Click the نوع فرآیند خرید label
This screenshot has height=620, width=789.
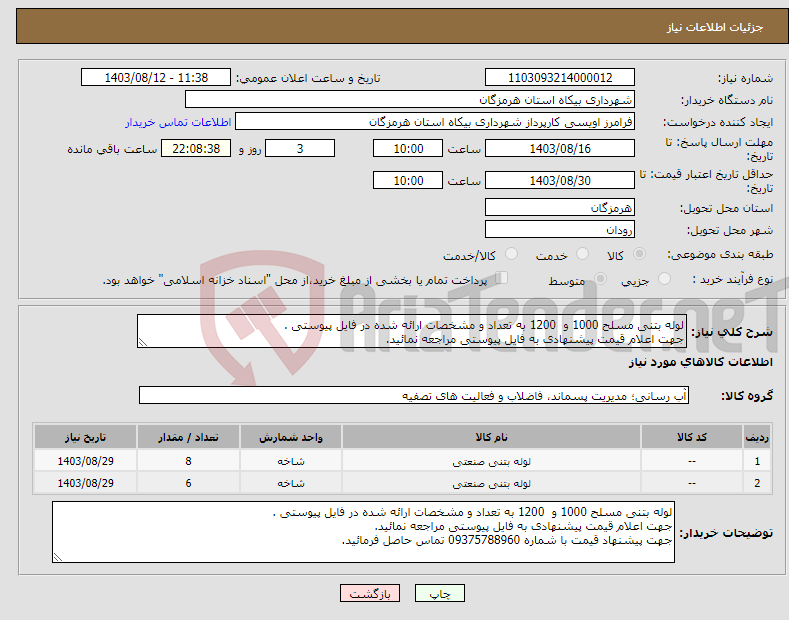733,279
